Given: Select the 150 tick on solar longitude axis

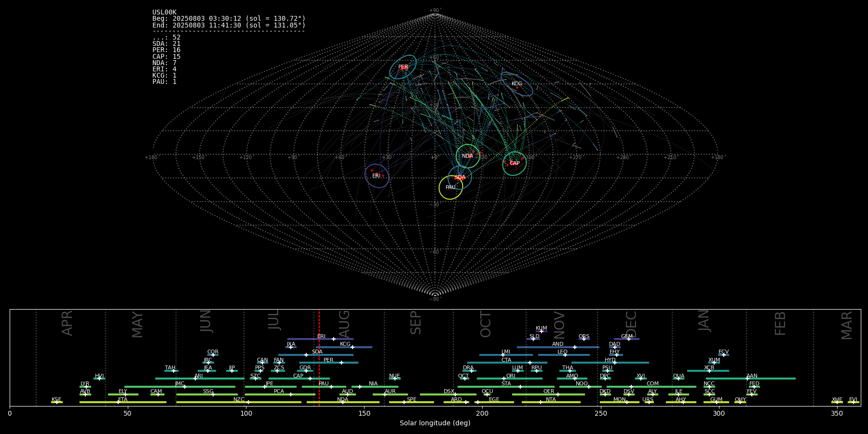Looking at the screenshot, I should pos(364,413).
